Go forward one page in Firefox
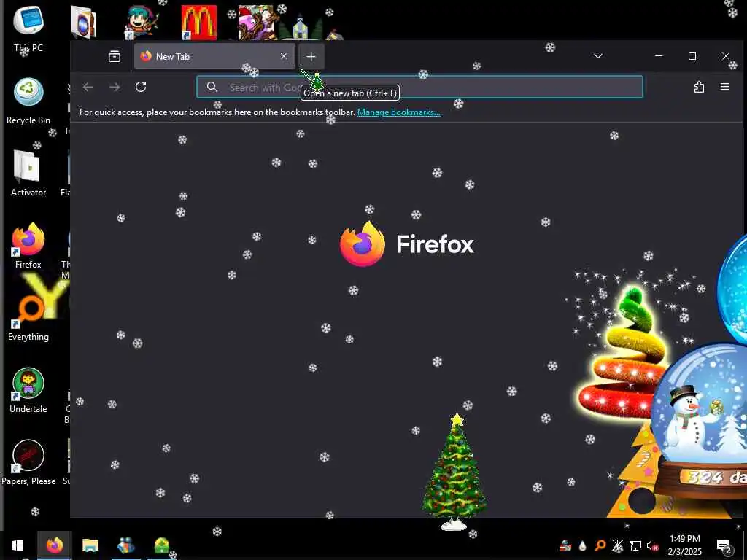The width and height of the screenshot is (747, 560). 115,87
